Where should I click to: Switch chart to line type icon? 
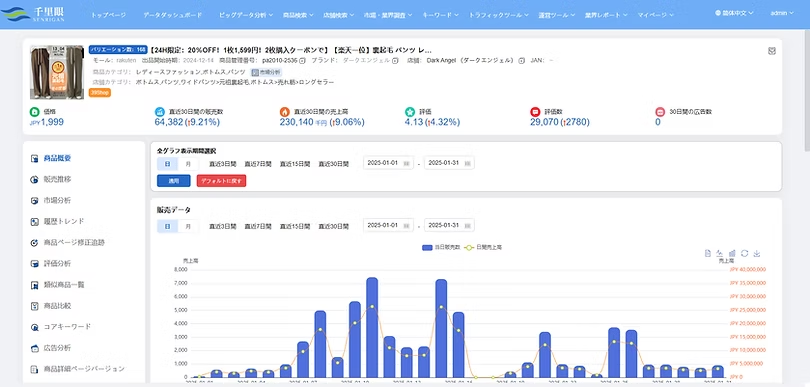point(720,253)
